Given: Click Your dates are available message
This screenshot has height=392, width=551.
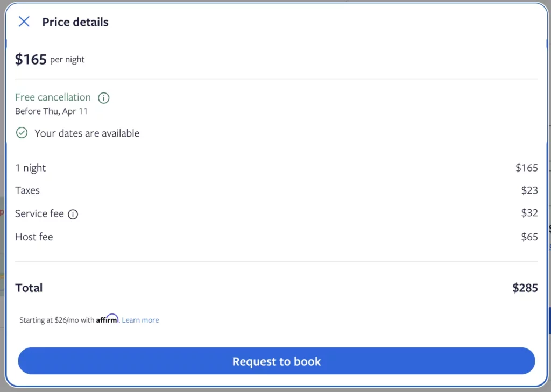Looking at the screenshot, I should 87,133.
